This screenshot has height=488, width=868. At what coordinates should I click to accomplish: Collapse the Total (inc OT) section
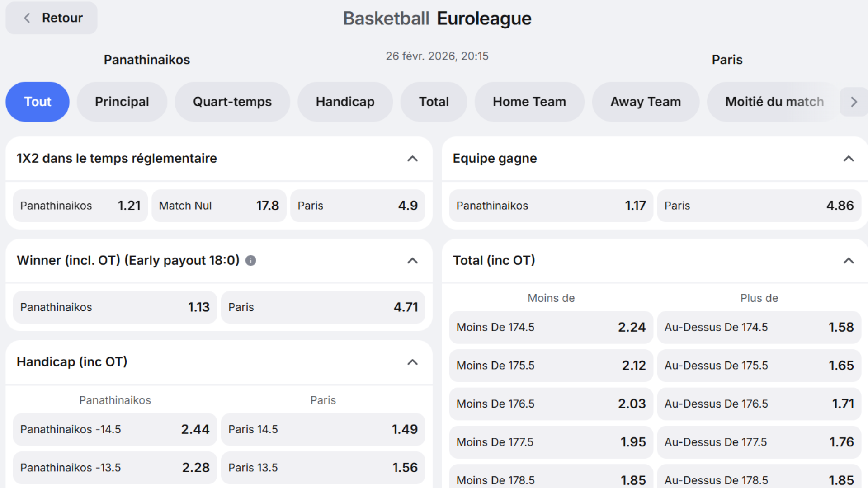(847, 260)
